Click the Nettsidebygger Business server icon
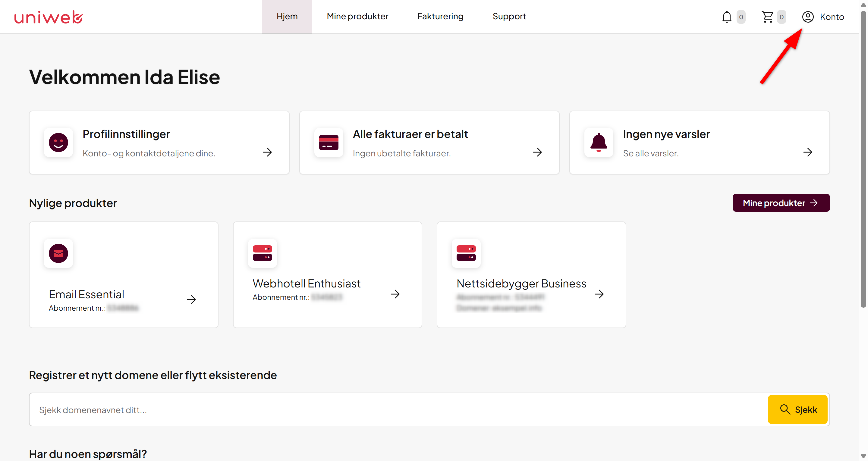The height and width of the screenshot is (461, 868). pyautogui.click(x=466, y=253)
